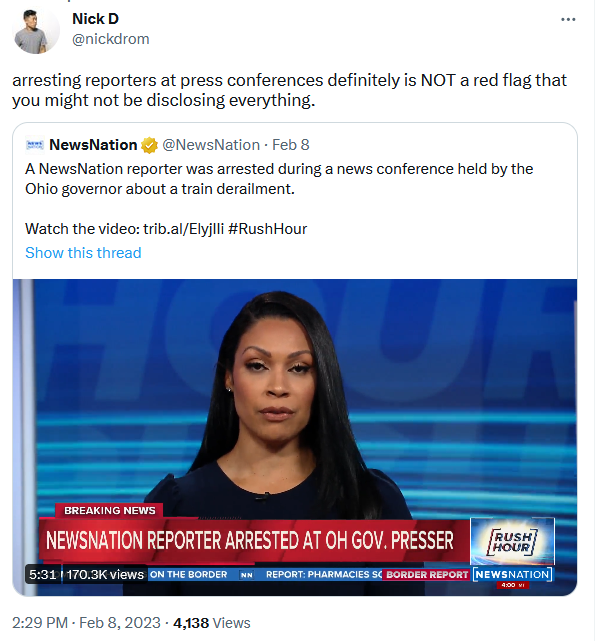
Task: Play the NewsNation video thumbnail
Action: [295, 437]
